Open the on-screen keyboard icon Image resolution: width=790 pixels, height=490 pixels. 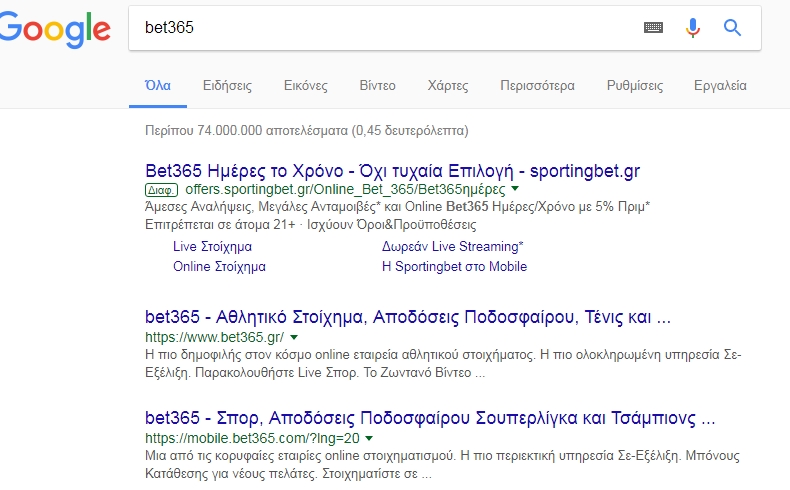click(x=653, y=28)
